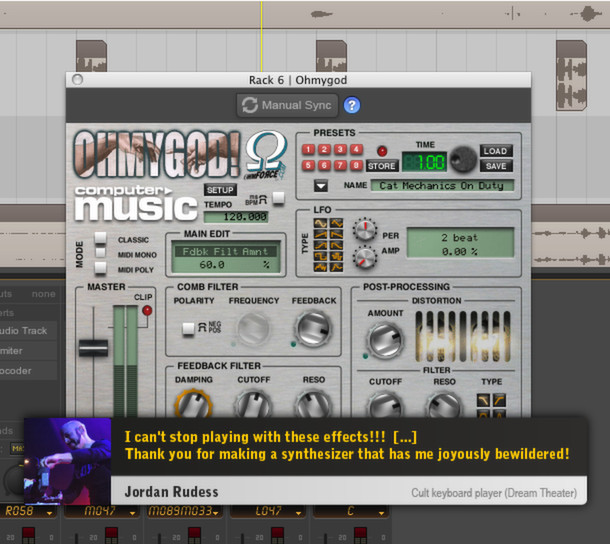The image size is (610, 544).
Task: Select the rising ramp LFO type
Action: coord(321,234)
